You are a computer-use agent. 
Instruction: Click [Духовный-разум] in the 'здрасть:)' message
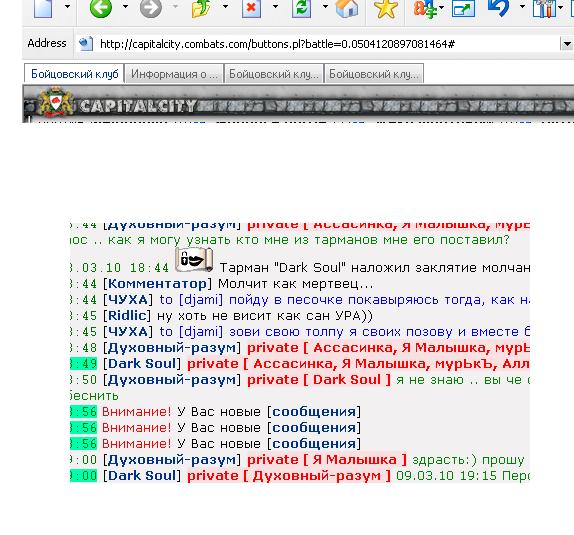[x=172, y=460]
